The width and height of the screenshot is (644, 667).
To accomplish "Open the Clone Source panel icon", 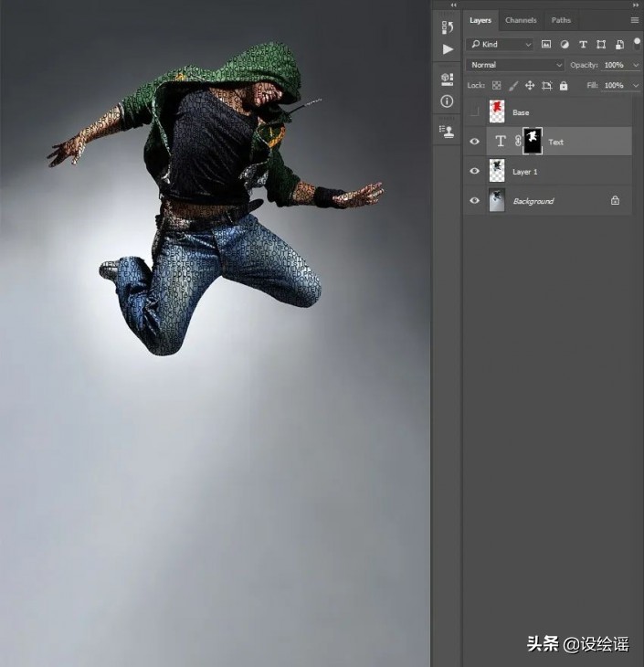I will (x=447, y=131).
